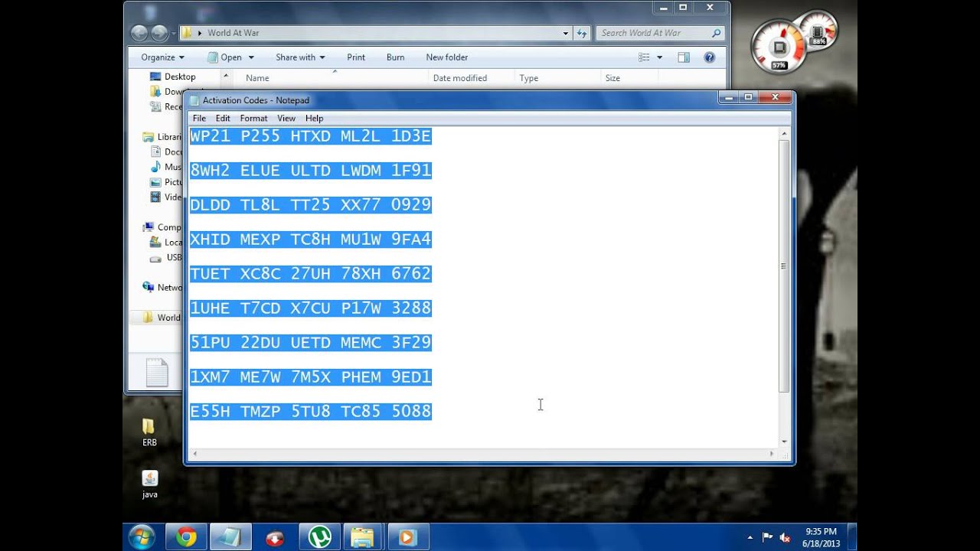Open the Windows Start menu
This screenshot has height=551, width=980.
click(142, 537)
